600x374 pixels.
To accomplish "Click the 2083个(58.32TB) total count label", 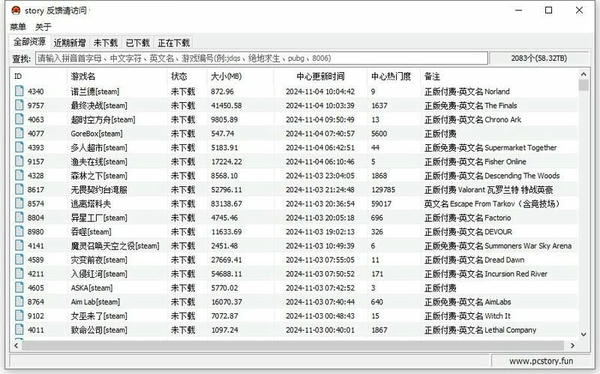I will (539, 58).
